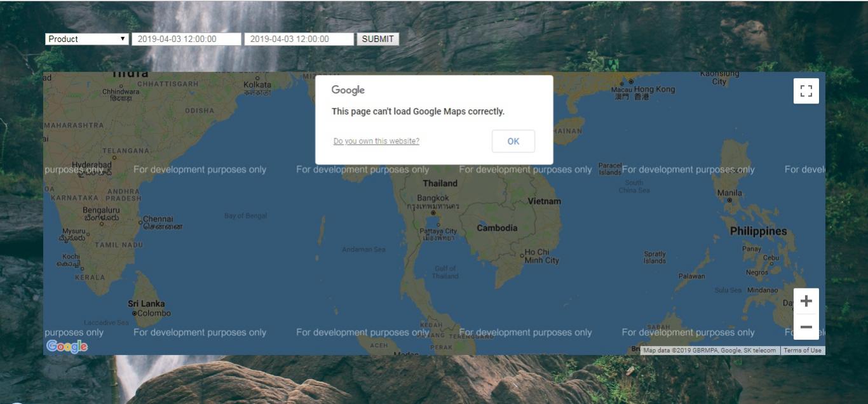
Task: Click the Andaman Sea label
Action: pyautogui.click(x=364, y=250)
